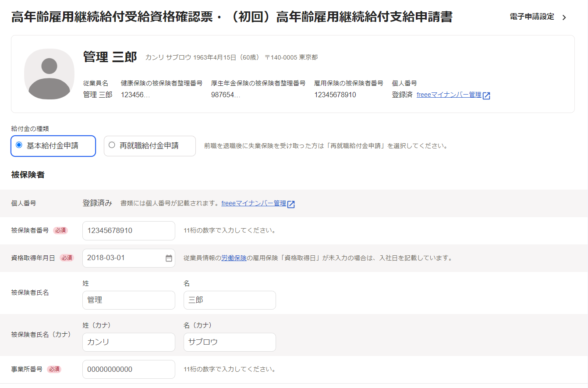Viewport: 588px width, 388px height.
Task: Click the 被保険者氏名（カナ） row label
Action: click(x=41, y=335)
